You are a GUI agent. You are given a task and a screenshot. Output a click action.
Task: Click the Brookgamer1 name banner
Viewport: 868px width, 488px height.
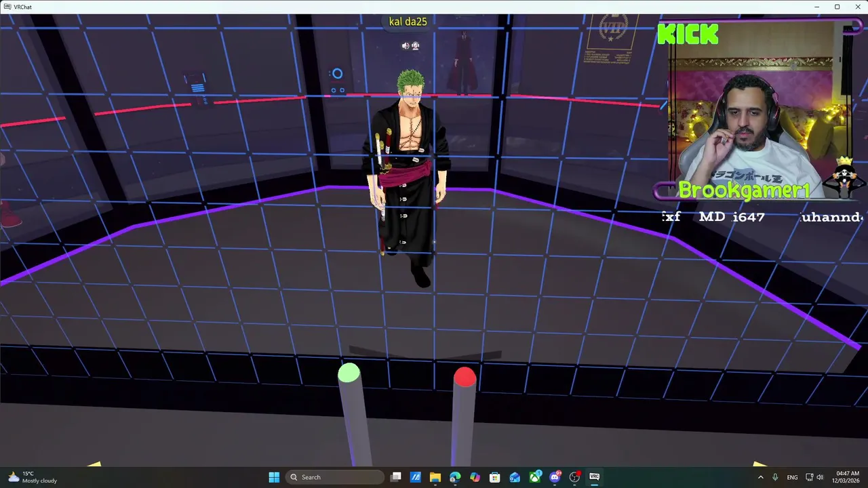click(x=744, y=190)
